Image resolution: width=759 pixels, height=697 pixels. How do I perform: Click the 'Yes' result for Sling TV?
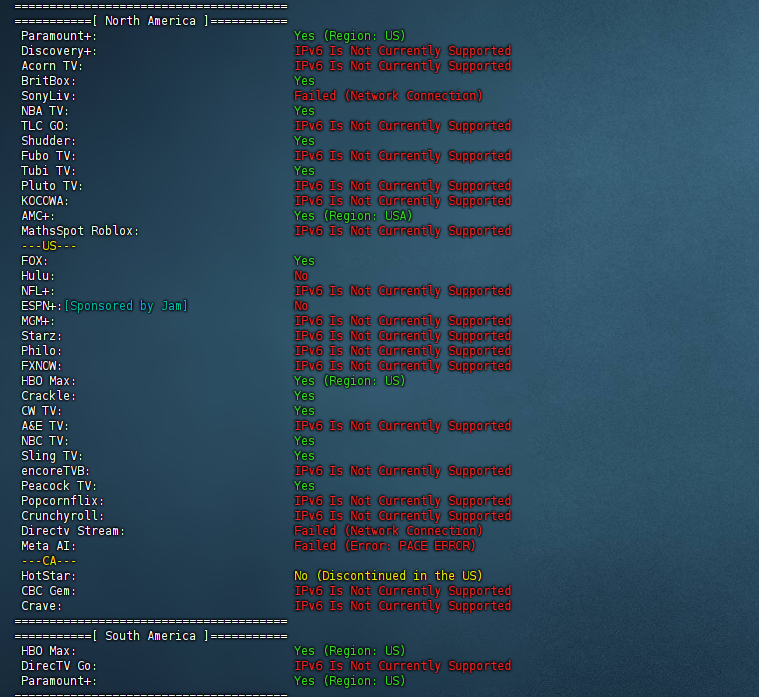[x=304, y=456]
